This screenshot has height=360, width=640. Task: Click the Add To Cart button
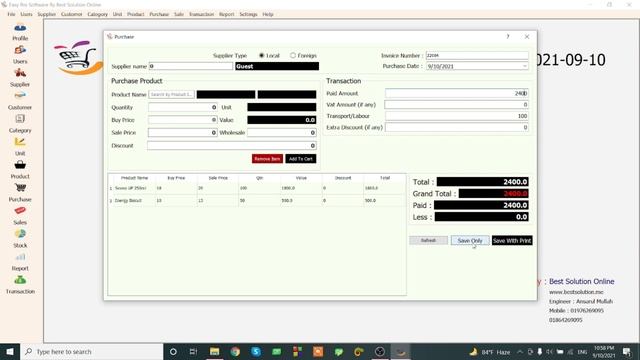(301, 159)
